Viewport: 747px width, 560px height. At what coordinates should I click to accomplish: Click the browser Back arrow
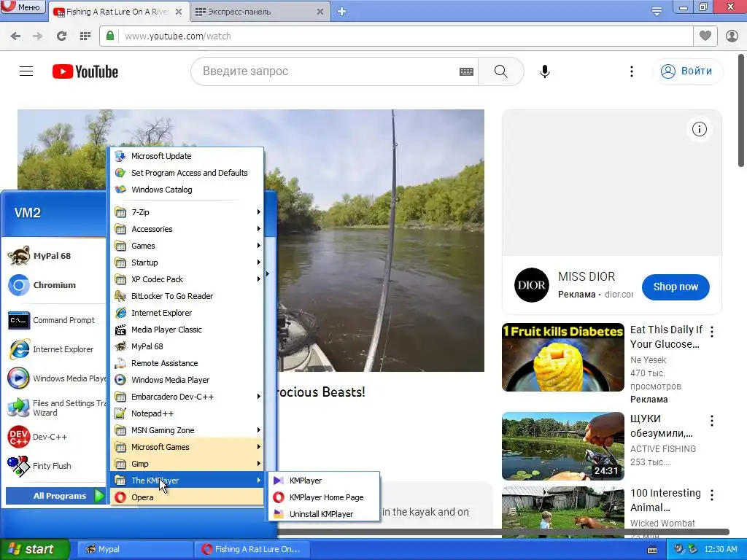tap(15, 36)
